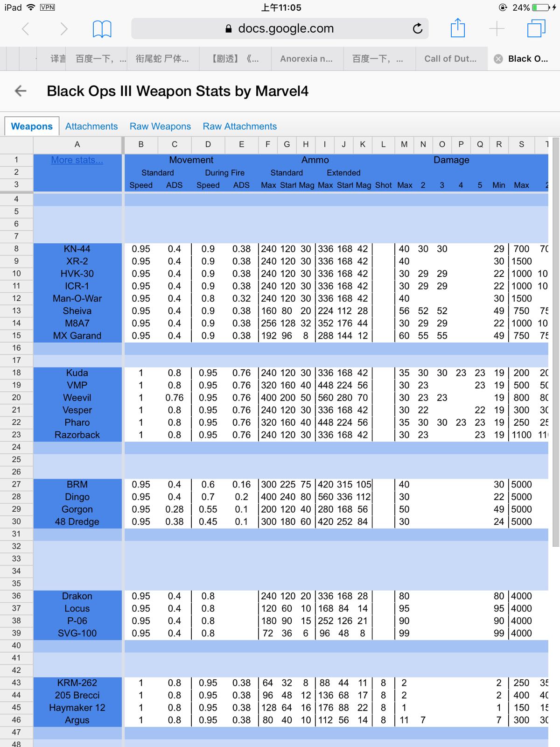This screenshot has height=747, width=560.
Task: Select the HVK-30 weapon cell
Action: coord(77,274)
